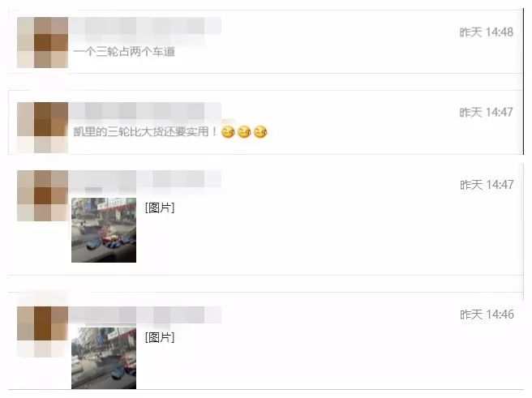Click the avatar of the 14:47 image post
Screen dimensions: 532x398
click(x=42, y=195)
